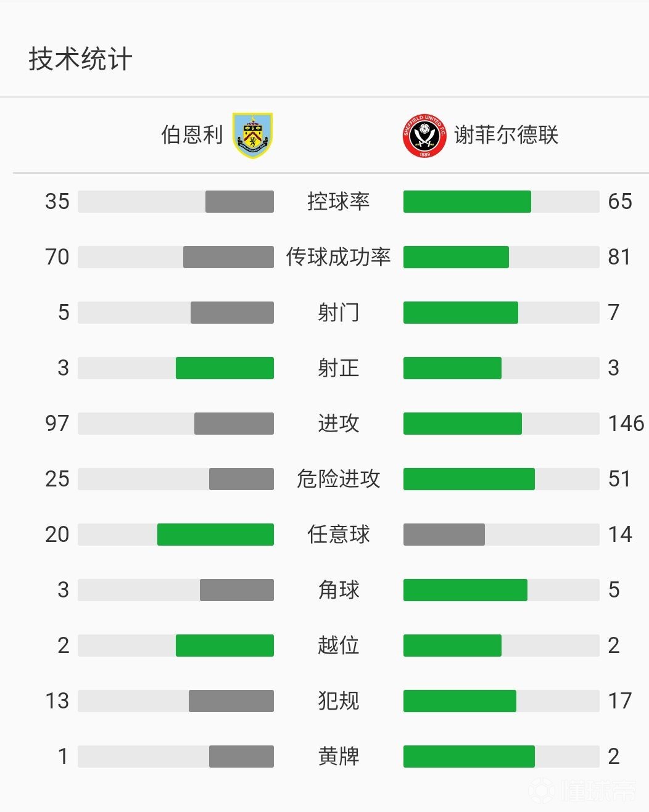Select the 传球成功率 stat label
This screenshot has height=812, width=649.
point(338,257)
